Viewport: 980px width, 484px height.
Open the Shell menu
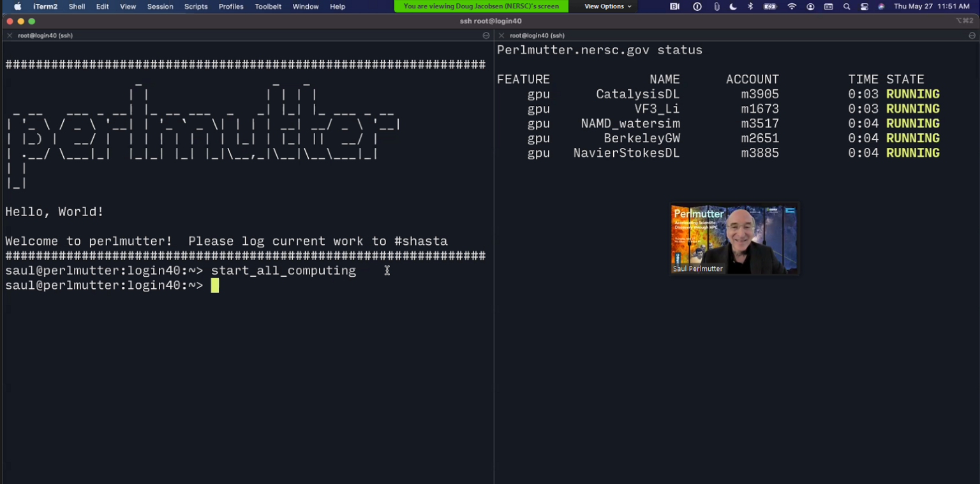(x=77, y=6)
